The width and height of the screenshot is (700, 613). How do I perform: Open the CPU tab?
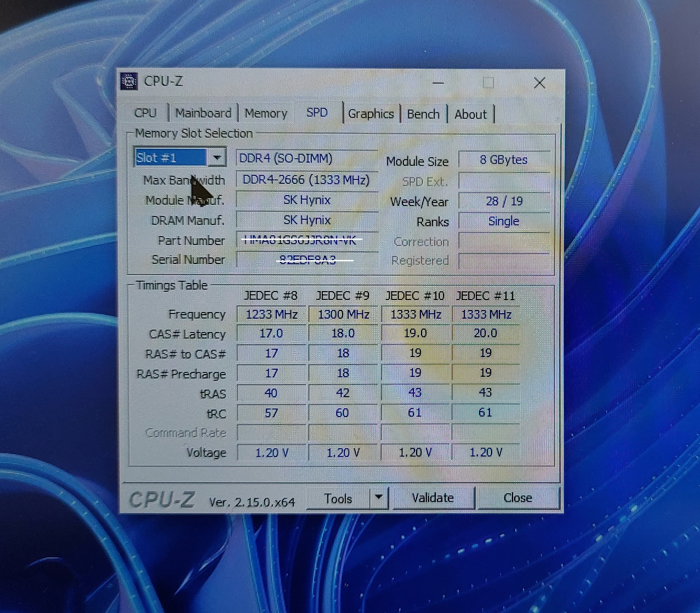[146, 113]
